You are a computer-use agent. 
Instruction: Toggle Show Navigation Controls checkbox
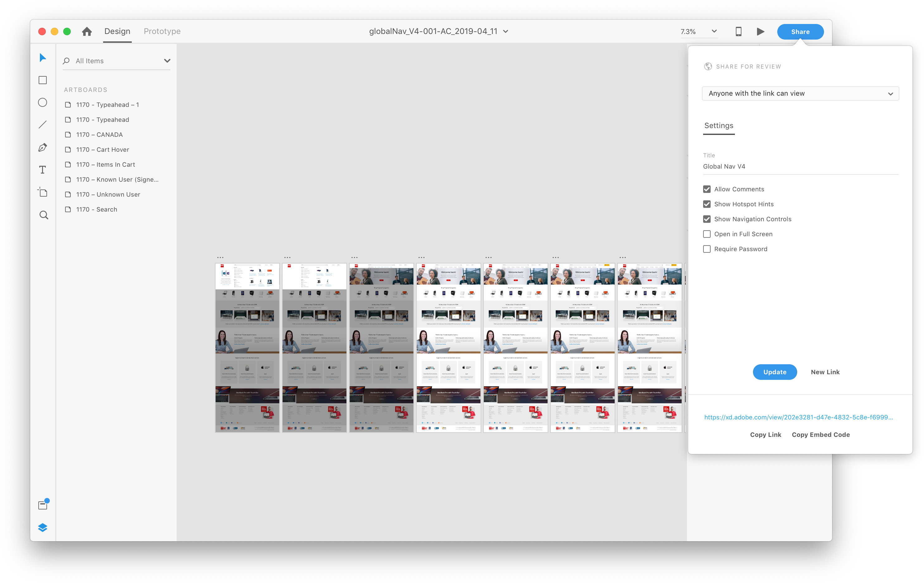click(707, 219)
